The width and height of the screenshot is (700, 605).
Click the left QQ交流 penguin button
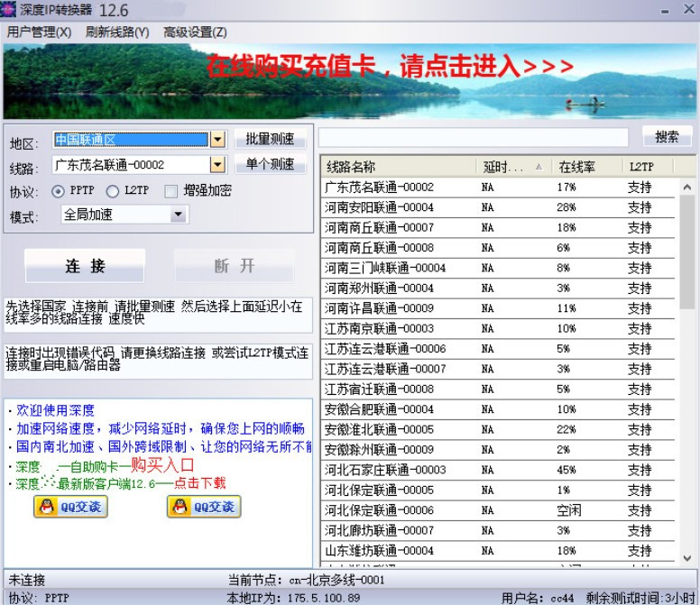[x=70, y=507]
